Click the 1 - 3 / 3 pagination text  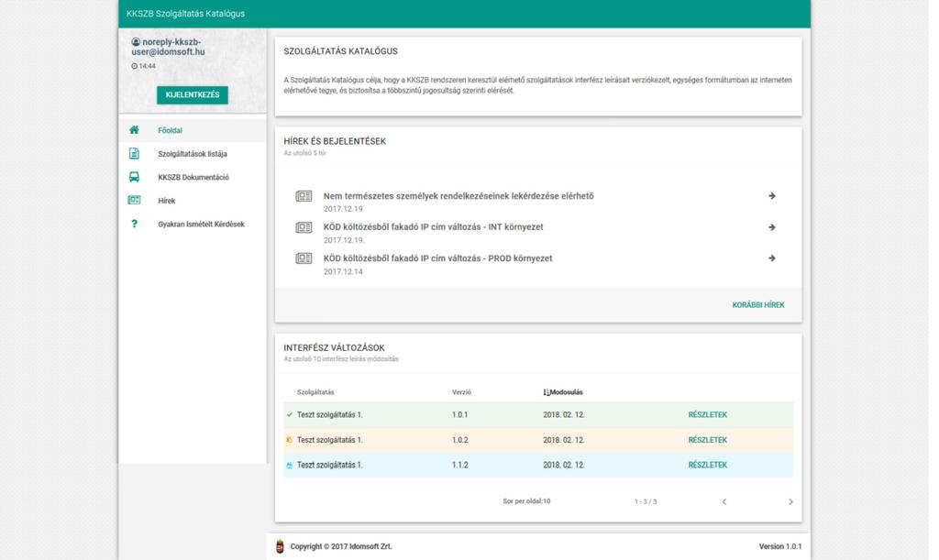(646, 502)
